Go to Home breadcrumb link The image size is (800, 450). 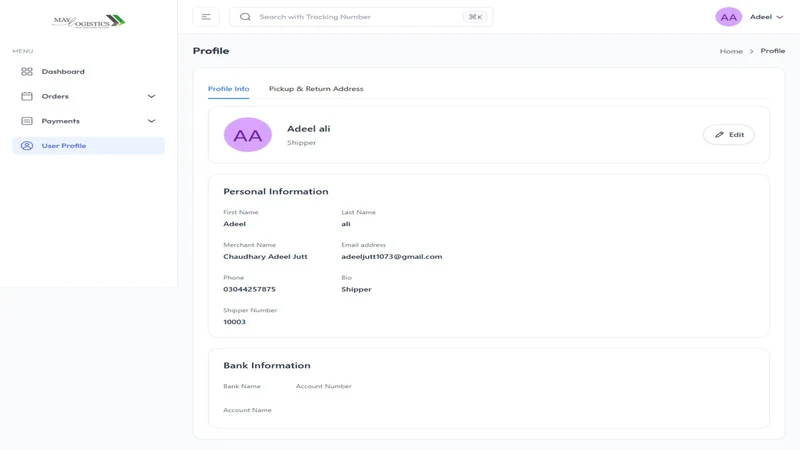731,51
